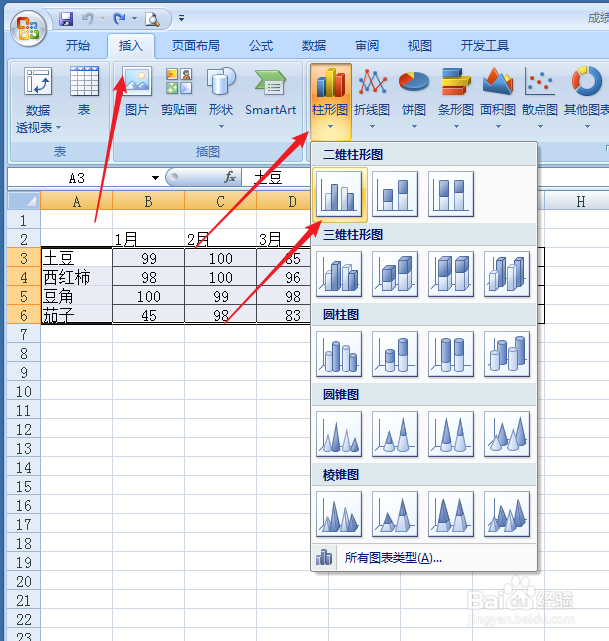Open the 饼图 pie chart menu
This screenshot has height=641, width=609.
click(414, 99)
